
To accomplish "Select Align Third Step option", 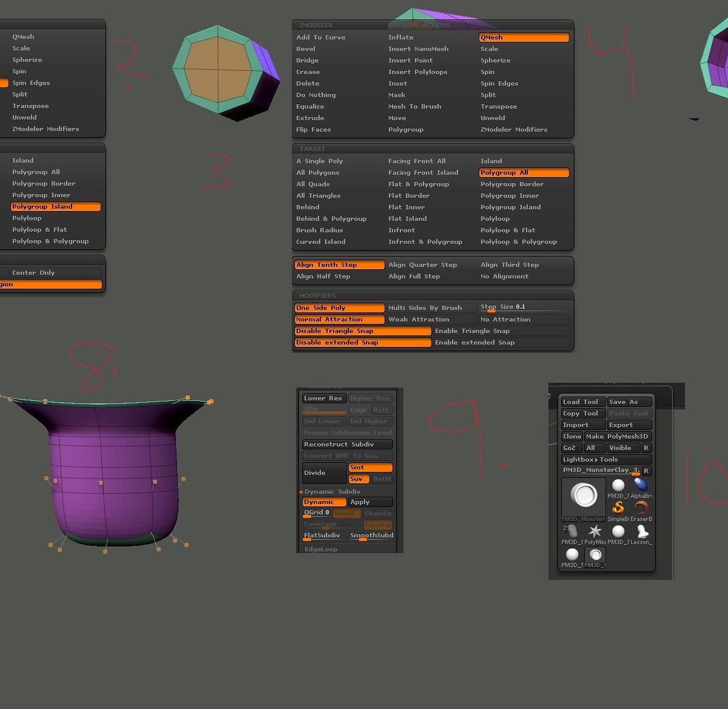I will click(x=524, y=265).
